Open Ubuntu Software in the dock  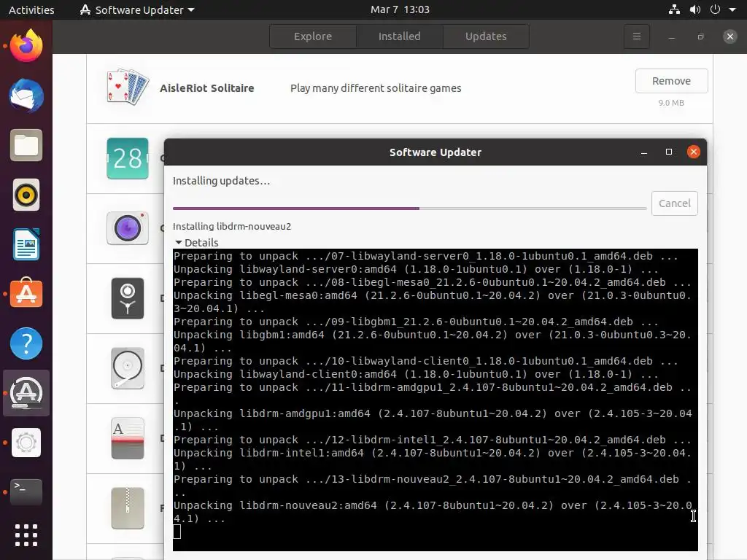(26, 293)
